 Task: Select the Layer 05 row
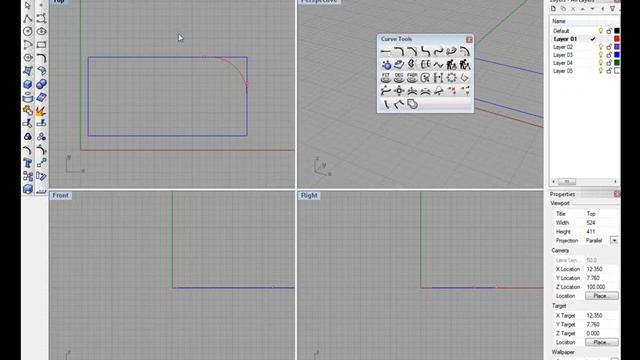(585, 71)
